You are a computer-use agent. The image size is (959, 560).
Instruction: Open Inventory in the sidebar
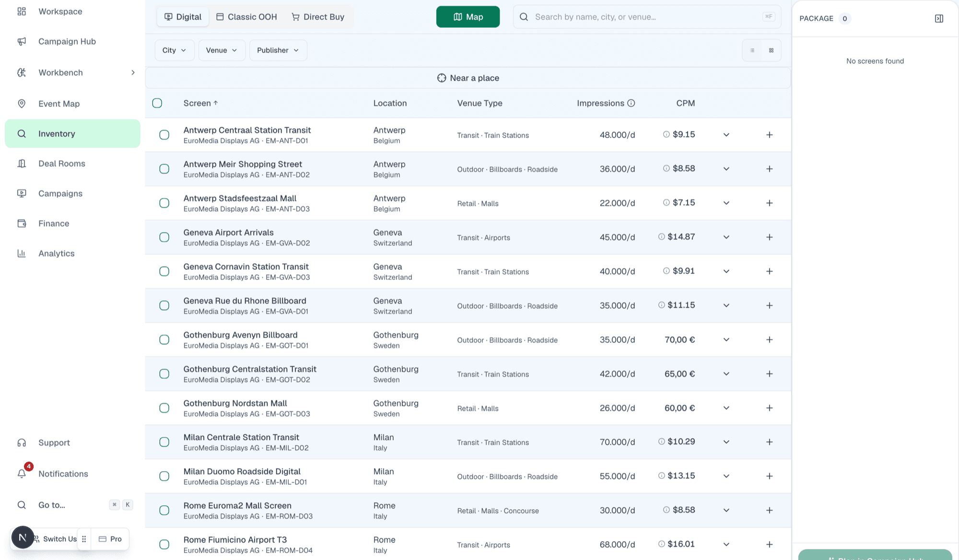click(72, 134)
